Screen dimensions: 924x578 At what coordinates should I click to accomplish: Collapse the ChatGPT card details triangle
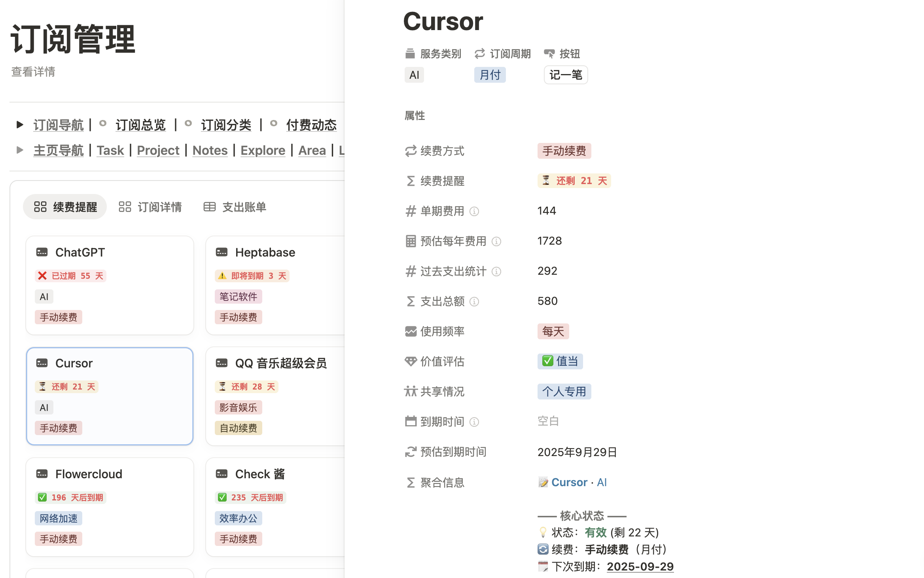(44, 252)
